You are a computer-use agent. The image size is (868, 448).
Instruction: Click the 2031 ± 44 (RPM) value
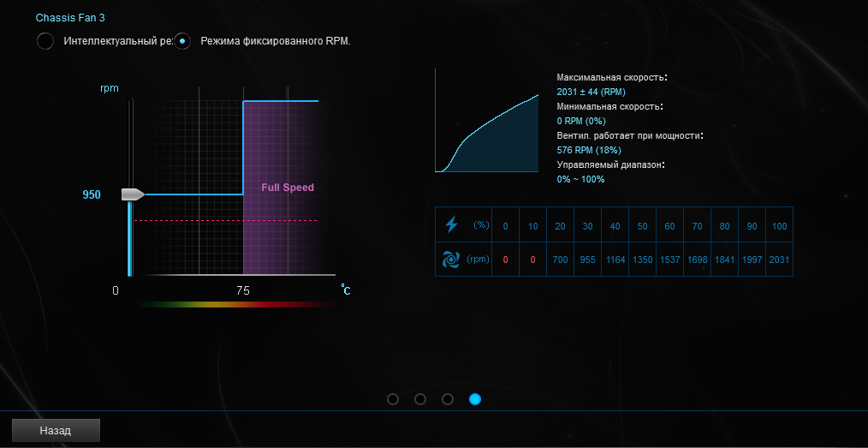click(x=592, y=92)
